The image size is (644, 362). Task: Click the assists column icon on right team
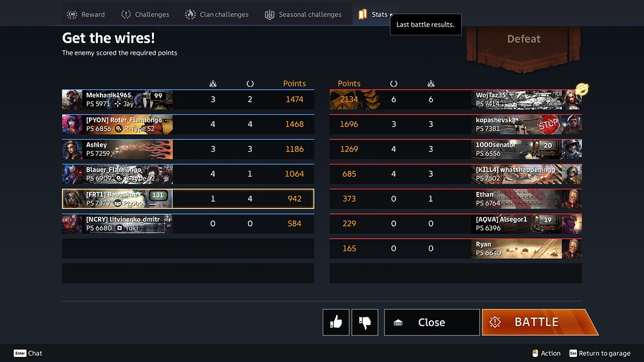(x=393, y=83)
